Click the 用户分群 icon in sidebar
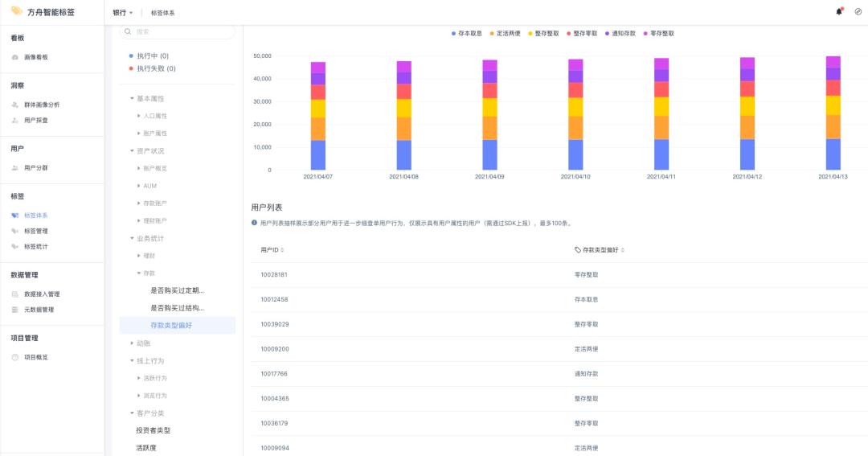Screen dimensions: 868x456 tap(15, 168)
